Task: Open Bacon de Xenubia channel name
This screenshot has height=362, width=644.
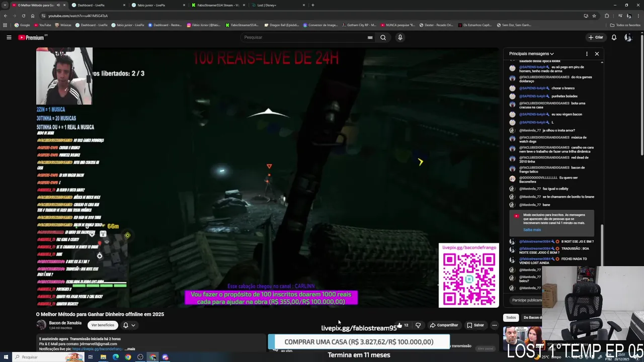Action: point(65,323)
